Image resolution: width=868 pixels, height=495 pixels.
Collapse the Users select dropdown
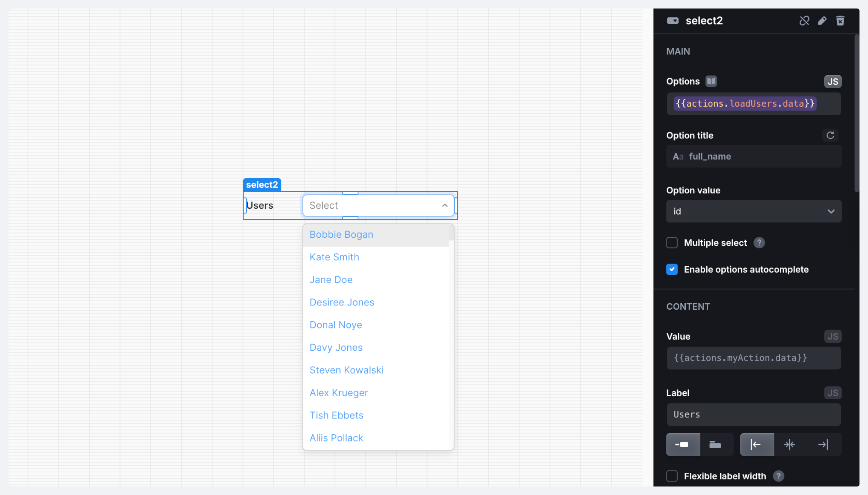(x=445, y=206)
